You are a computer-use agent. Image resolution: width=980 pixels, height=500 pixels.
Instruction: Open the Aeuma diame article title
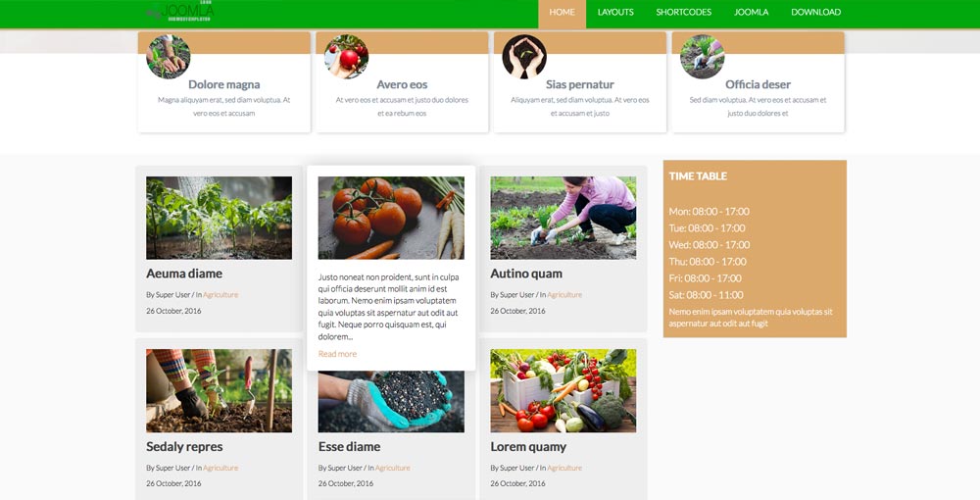tap(184, 274)
